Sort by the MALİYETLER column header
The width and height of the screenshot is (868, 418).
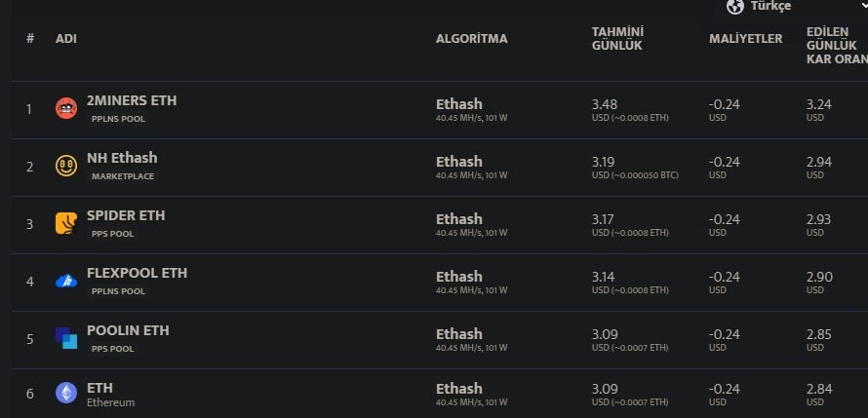745,39
